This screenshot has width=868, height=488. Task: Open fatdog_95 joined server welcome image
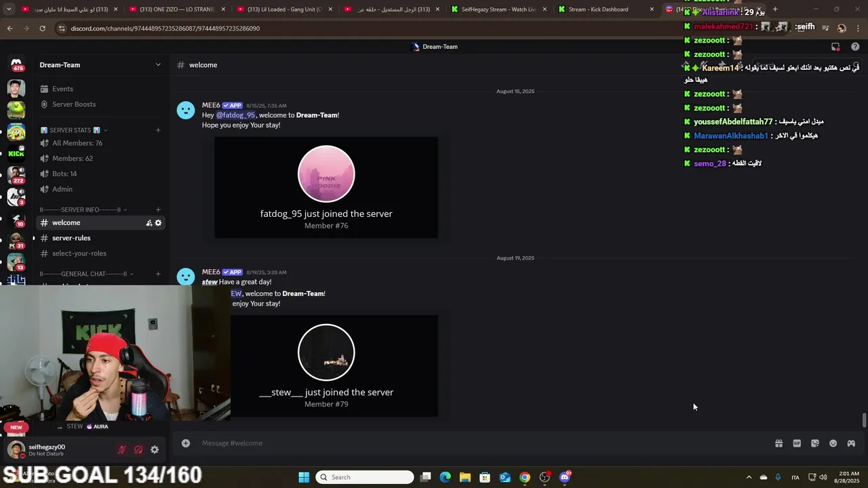[326, 188]
